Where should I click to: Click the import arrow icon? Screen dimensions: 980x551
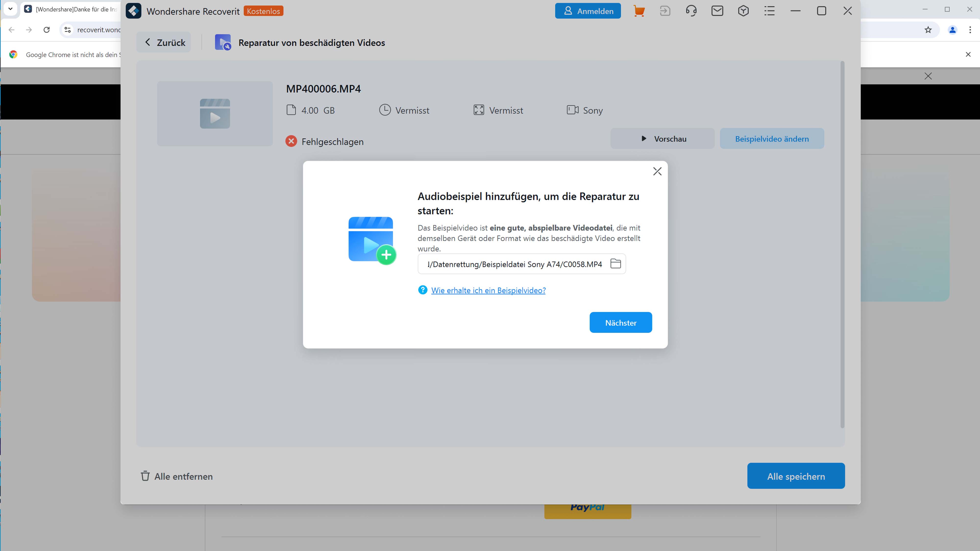tap(665, 11)
